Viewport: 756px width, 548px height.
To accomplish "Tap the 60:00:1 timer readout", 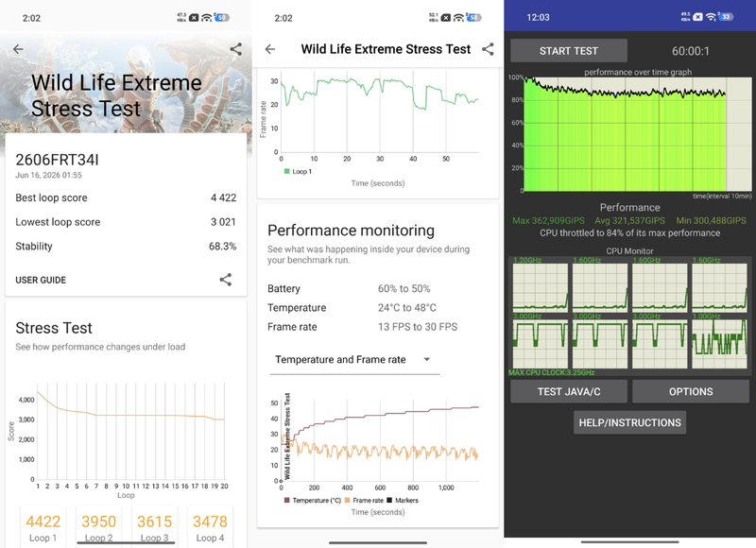I will click(691, 51).
